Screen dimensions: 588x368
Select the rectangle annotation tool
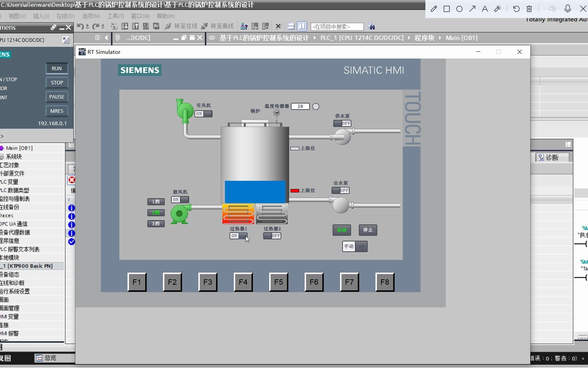pyautogui.click(x=447, y=9)
